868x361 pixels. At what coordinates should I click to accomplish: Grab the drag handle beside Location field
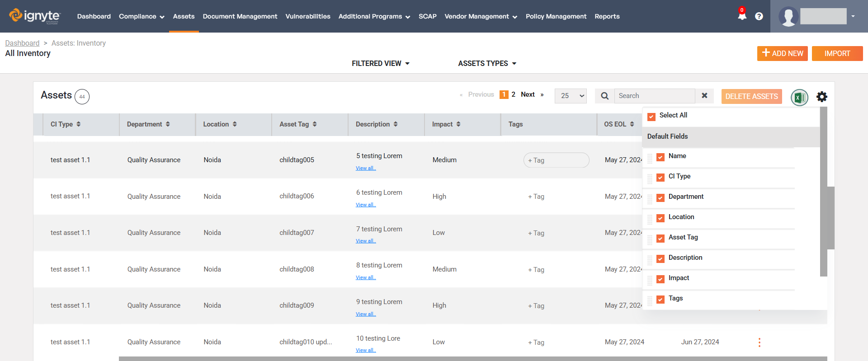(x=650, y=219)
